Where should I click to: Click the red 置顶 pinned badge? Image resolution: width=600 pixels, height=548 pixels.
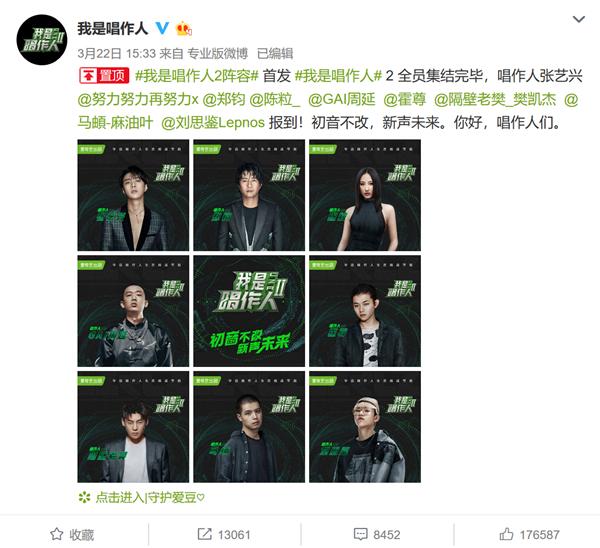[x=104, y=75]
